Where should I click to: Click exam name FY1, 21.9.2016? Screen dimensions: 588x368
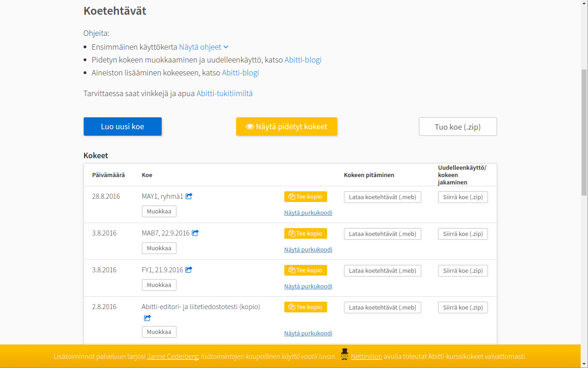163,270
